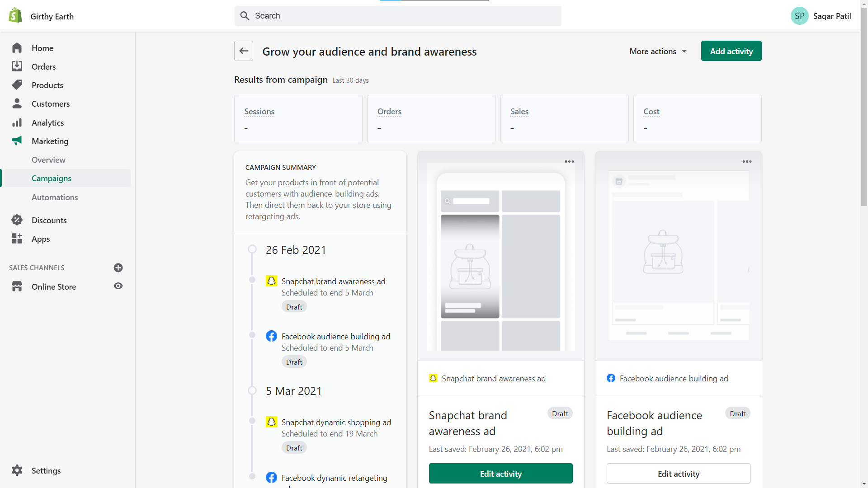This screenshot has height=488, width=868.
Task: Open Settings gear icon
Action: coord(17,470)
